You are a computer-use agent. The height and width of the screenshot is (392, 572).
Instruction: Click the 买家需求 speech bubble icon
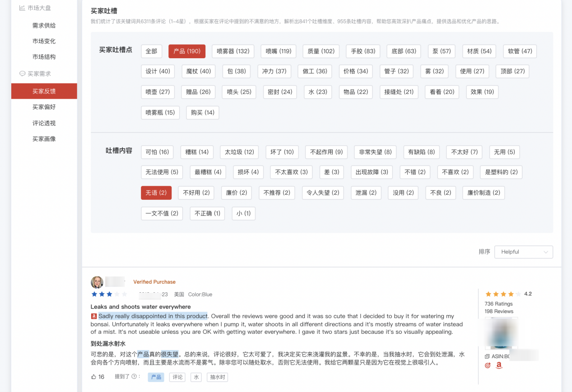point(22,74)
